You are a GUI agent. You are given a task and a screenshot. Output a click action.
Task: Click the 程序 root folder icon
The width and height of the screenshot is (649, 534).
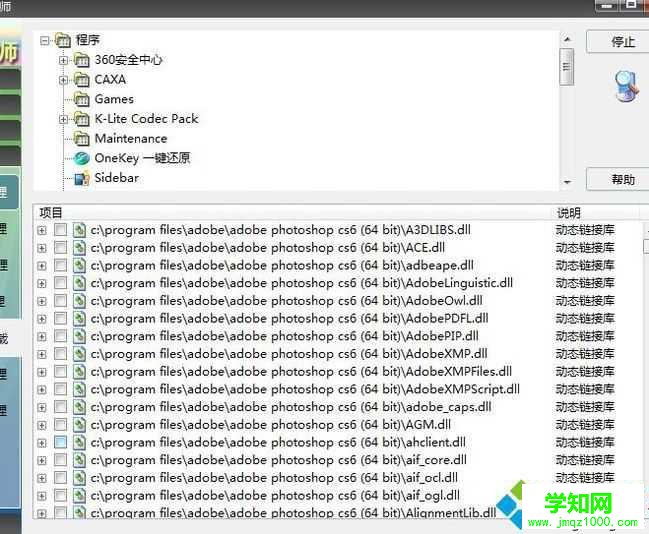point(63,41)
